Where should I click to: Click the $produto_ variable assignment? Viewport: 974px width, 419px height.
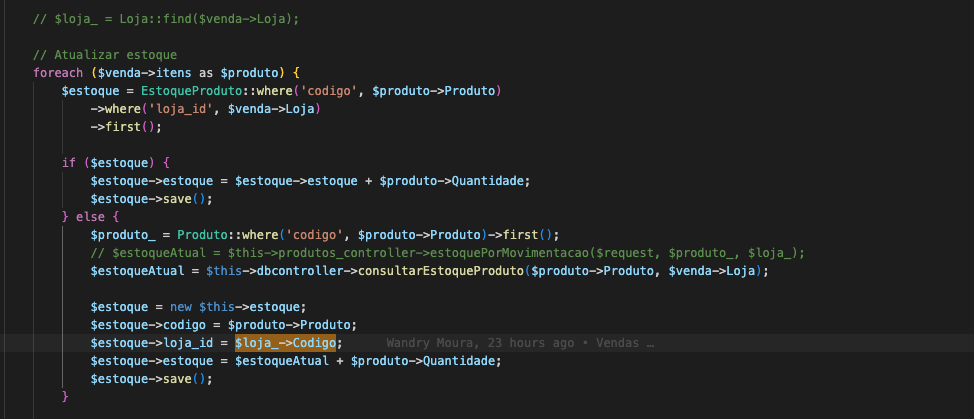[122, 235]
